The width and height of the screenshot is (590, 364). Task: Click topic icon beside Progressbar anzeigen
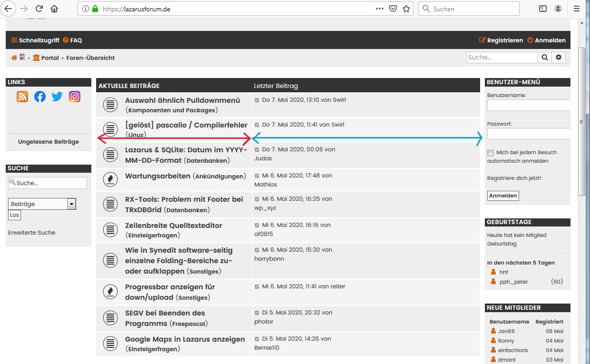point(110,292)
